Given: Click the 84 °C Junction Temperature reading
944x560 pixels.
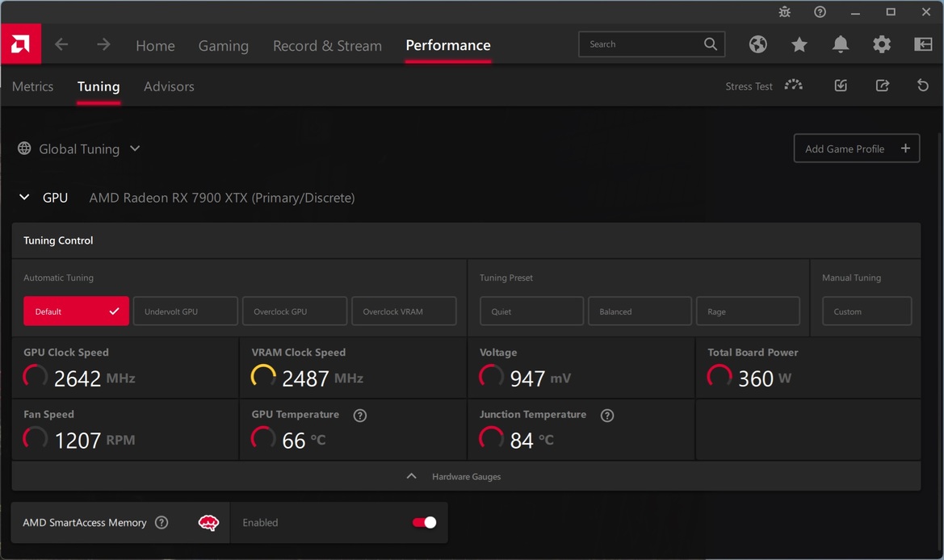Looking at the screenshot, I should (531, 441).
